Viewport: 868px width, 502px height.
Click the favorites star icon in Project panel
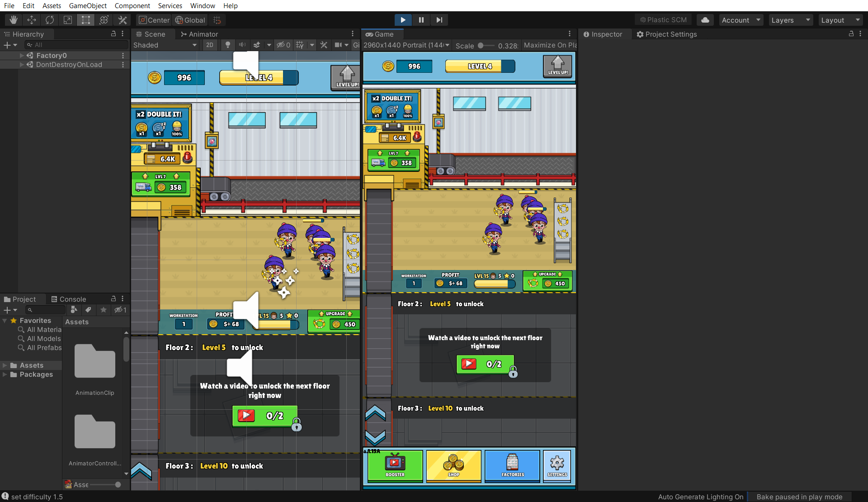(x=103, y=310)
